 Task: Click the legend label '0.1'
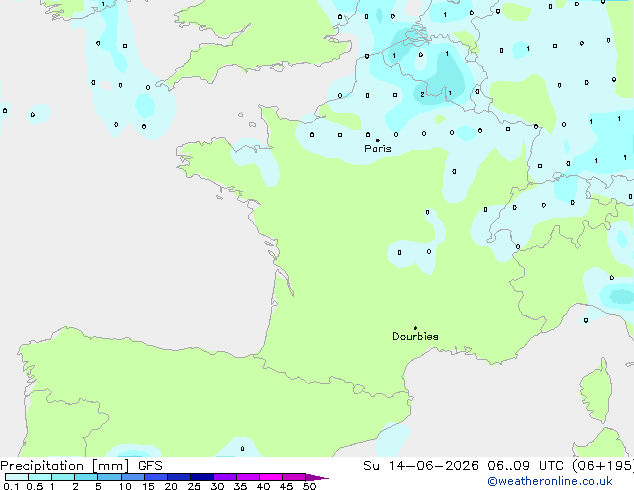11,486
